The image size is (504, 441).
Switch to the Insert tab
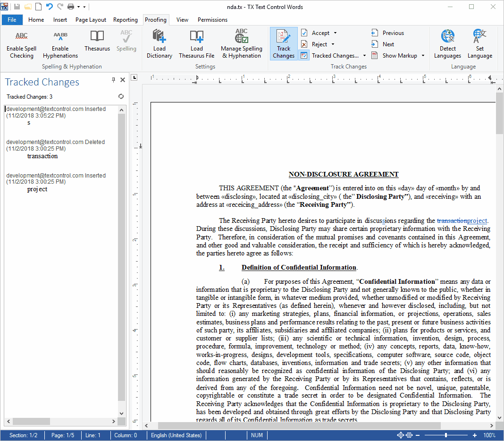tap(60, 20)
